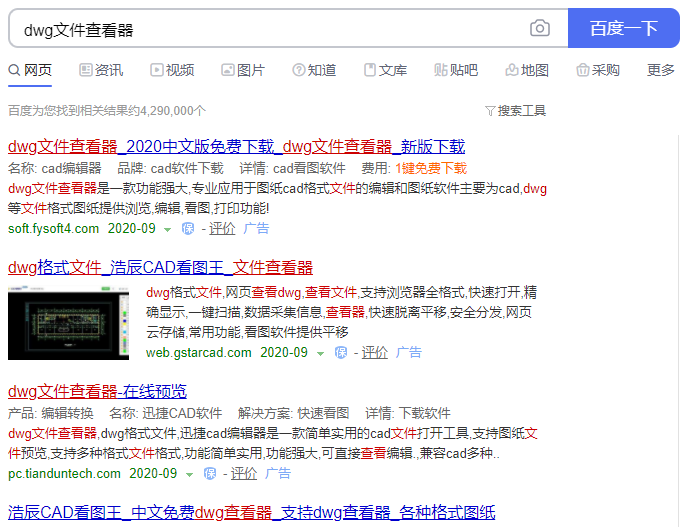Click 广告 label of pc.tianduntech.com result

[x=278, y=473]
